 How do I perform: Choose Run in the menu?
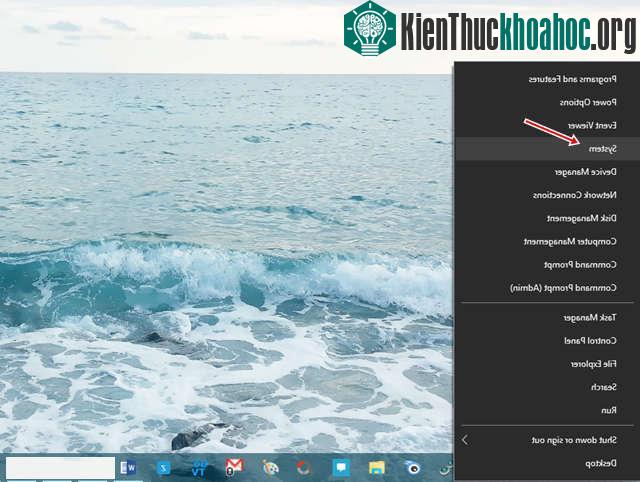tap(547, 411)
